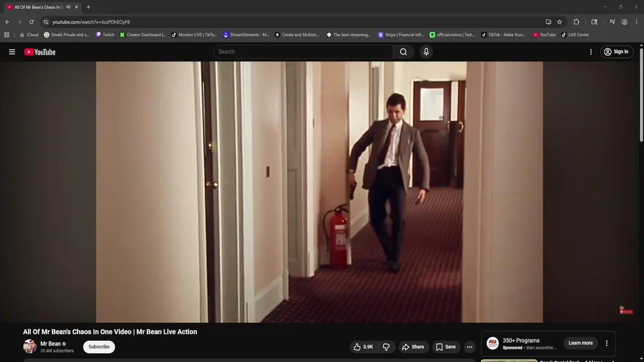The height and width of the screenshot is (362, 644).
Task: Click the page vertical scrollbar
Action: [x=641, y=95]
